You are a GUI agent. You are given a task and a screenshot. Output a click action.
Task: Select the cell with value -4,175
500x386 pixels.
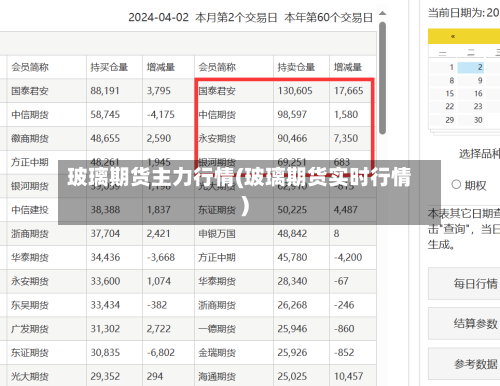(169, 114)
